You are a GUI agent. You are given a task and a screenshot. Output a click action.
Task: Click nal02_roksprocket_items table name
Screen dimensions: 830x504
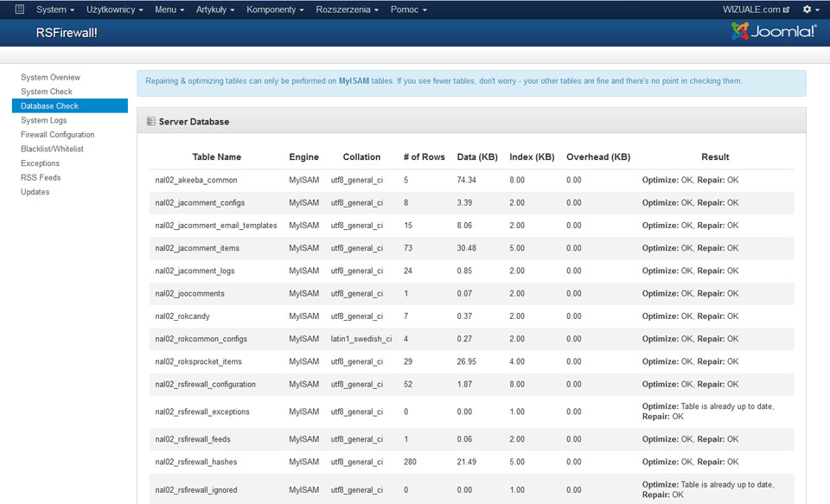click(x=199, y=362)
